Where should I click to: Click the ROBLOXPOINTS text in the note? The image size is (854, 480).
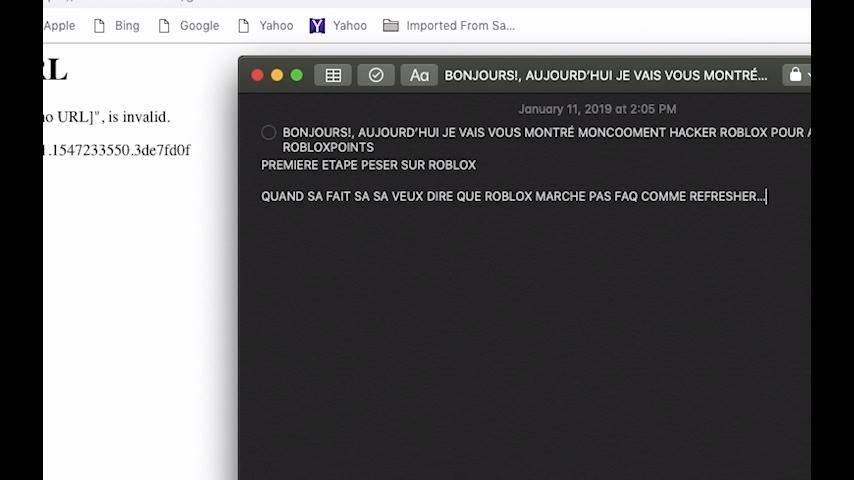(328, 147)
